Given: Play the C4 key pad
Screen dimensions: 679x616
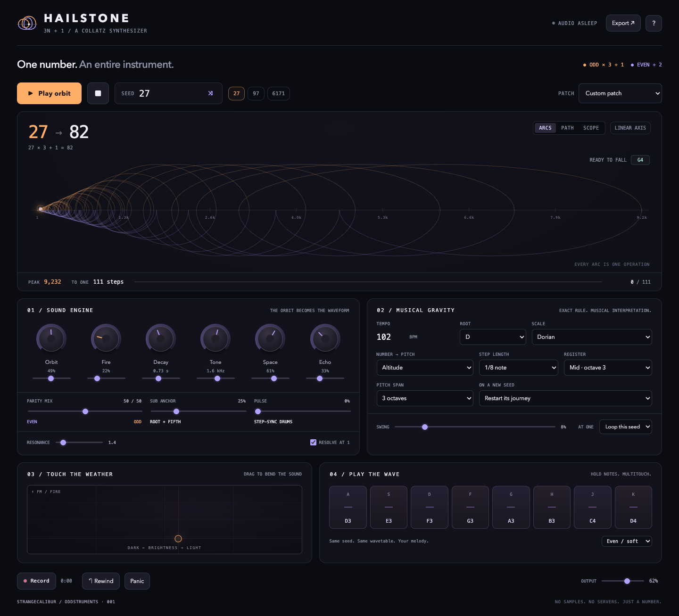Looking at the screenshot, I should click(593, 507).
